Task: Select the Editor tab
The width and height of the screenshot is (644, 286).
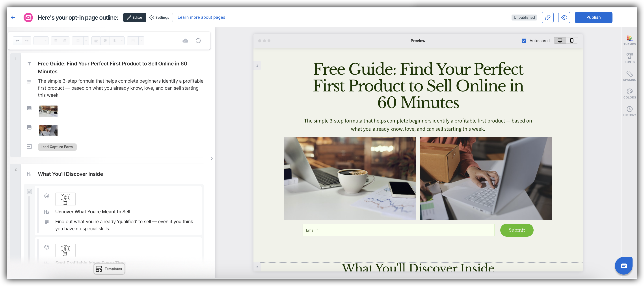Action: pyautogui.click(x=134, y=17)
